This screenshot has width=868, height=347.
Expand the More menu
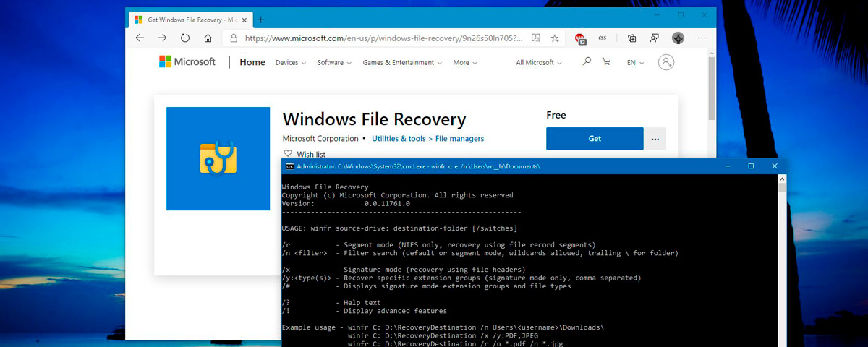tap(465, 63)
